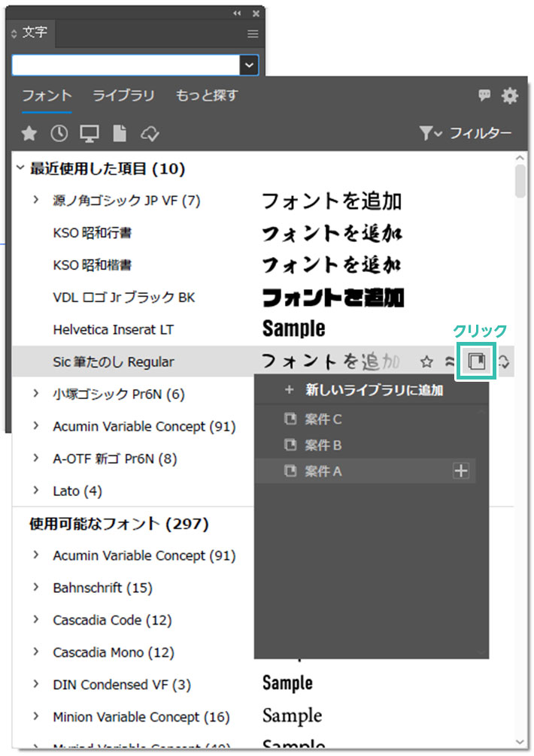Expand the 源ノ角ゴシック JP VF family
The image size is (534, 756).
tap(36, 201)
